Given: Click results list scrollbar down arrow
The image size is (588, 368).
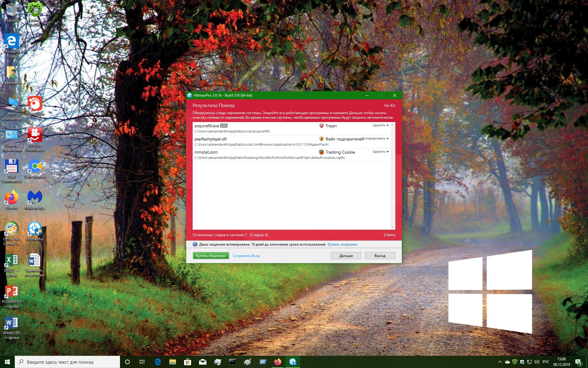Looking at the screenshot, I should 393,227.
